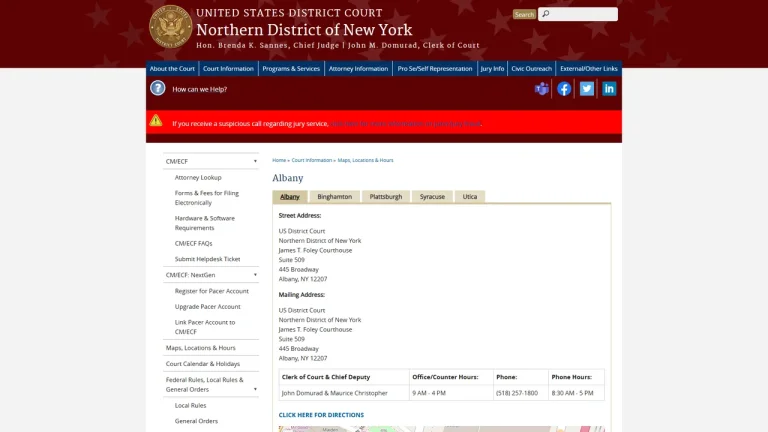Open Court Information menu
The height and width of the screenshot is (432, 768).
[x=228, y=69]
